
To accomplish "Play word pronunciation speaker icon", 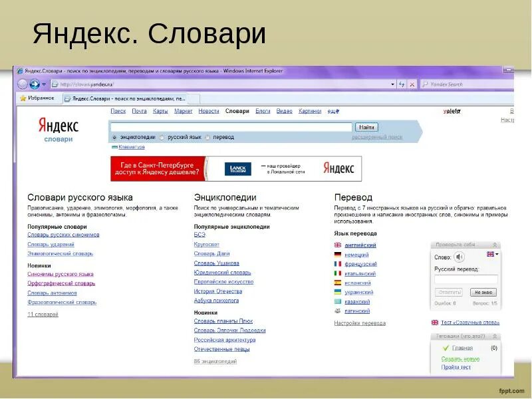I will [459, 257].
